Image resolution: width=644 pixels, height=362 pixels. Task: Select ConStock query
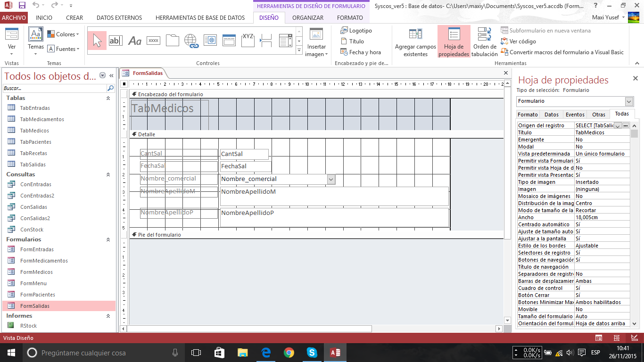[32, 230]
